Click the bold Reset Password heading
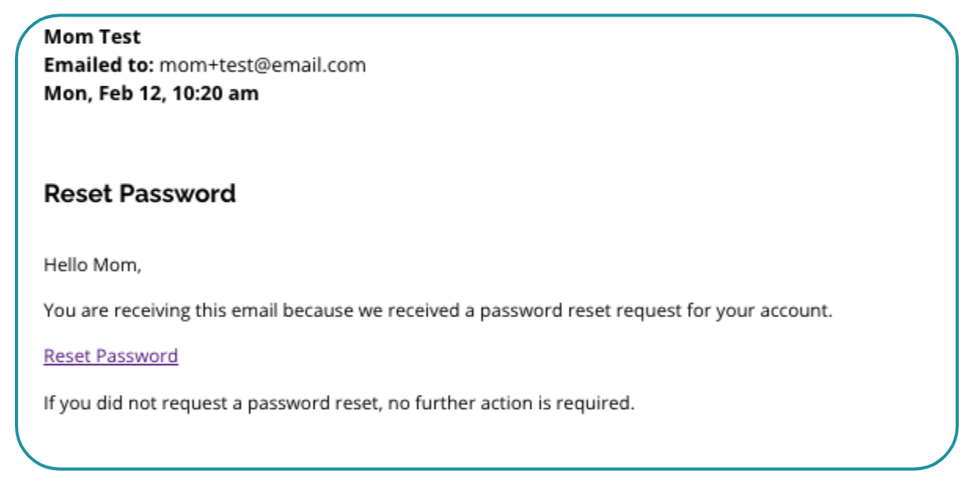This screenshot has width=980, height=493. (x=140, y=194)
